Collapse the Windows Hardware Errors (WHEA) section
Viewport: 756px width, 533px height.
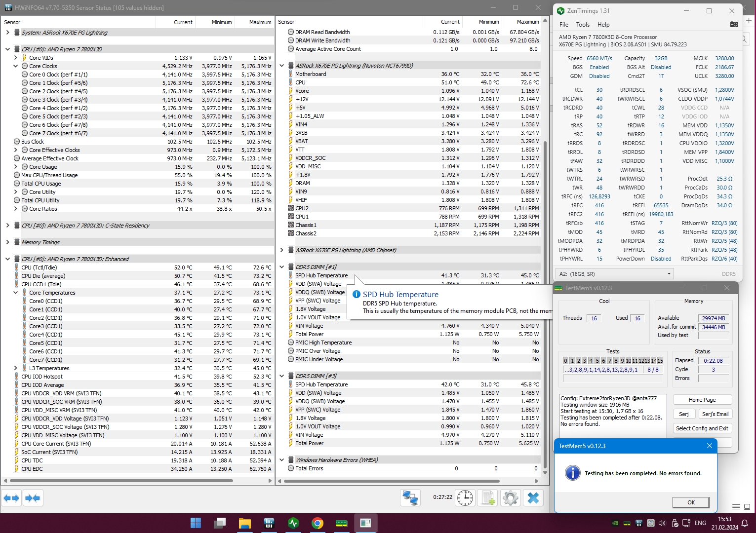coord(282,460)
